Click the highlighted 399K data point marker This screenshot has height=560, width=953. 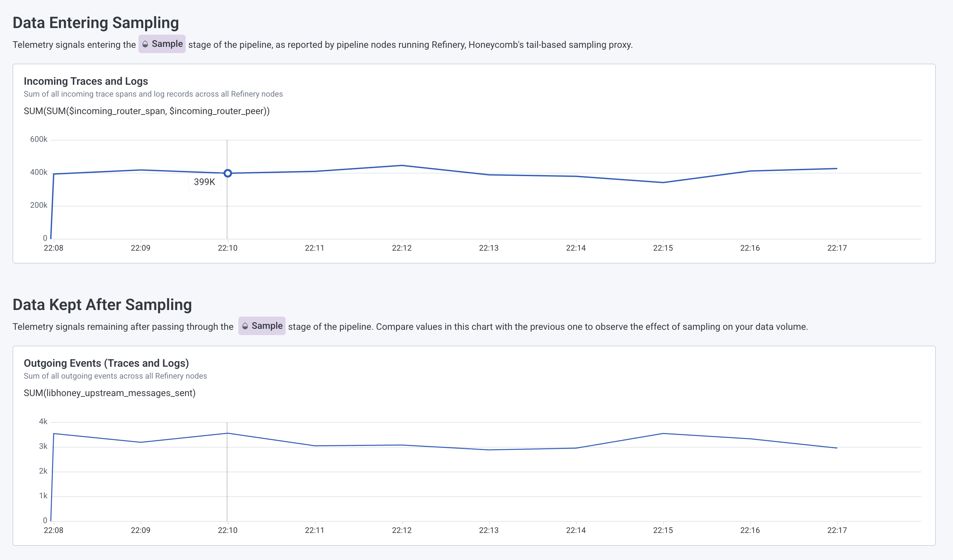point(228,173)
